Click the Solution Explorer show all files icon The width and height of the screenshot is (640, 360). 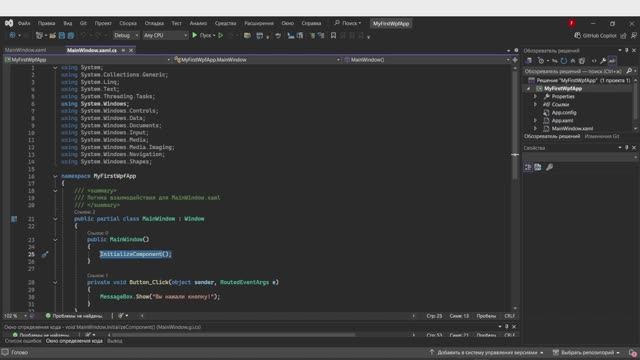point(582,61)
